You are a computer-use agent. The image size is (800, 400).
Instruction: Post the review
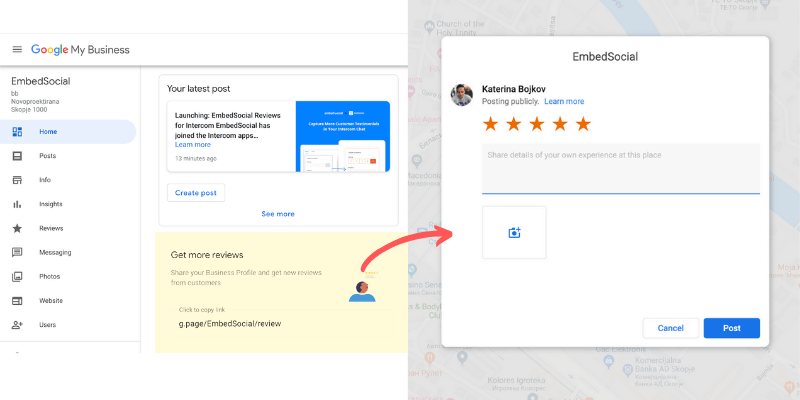[x=732, y=328]
